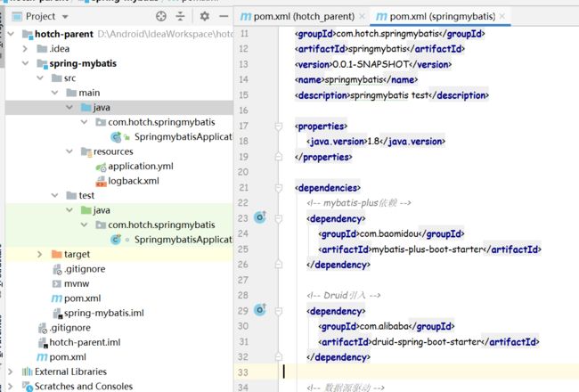Click java.version value 1.8
Image resolution: width=579 pixels, height=392 pixels.
(x=373, y=142)
